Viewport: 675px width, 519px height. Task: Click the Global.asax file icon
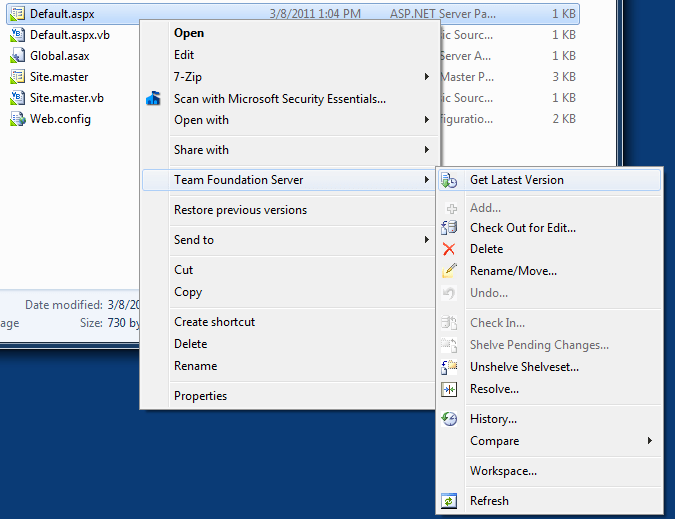(x=17, y=56)
